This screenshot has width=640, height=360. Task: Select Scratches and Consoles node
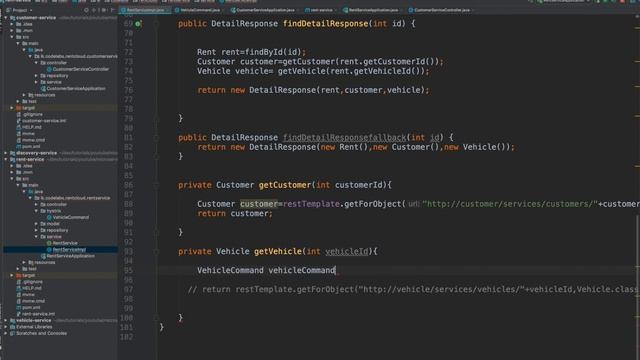point(38,333)
